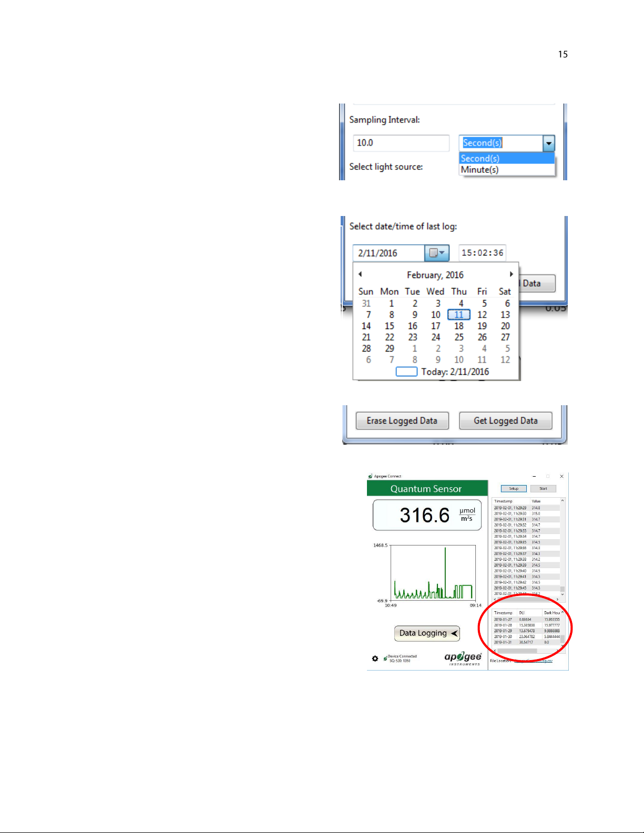Open the calendar date picker icon

tap(437, 253)
